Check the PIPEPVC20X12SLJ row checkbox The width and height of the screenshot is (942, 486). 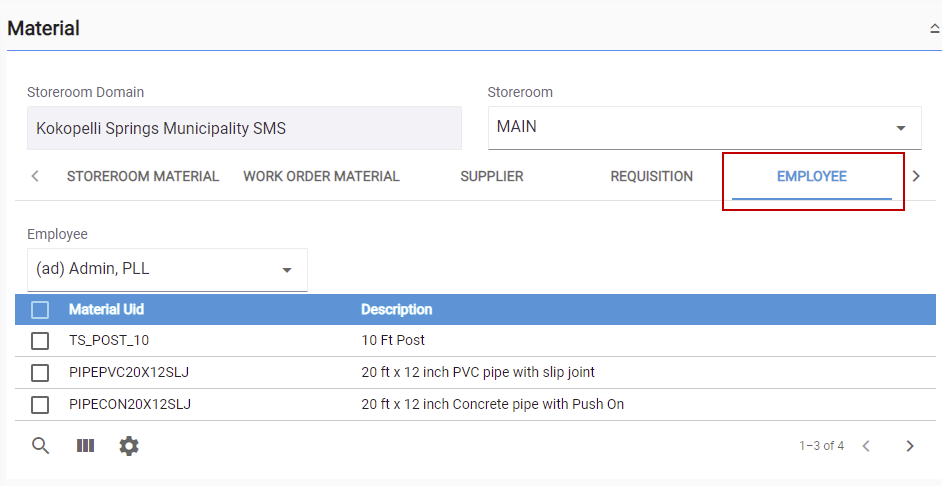(40, 372)
